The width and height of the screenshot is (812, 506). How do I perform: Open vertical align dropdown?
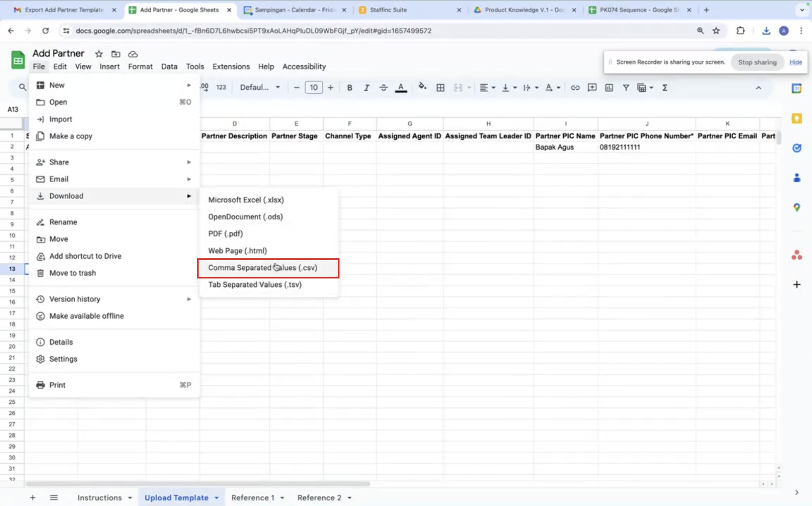click(x=509, y=88)
